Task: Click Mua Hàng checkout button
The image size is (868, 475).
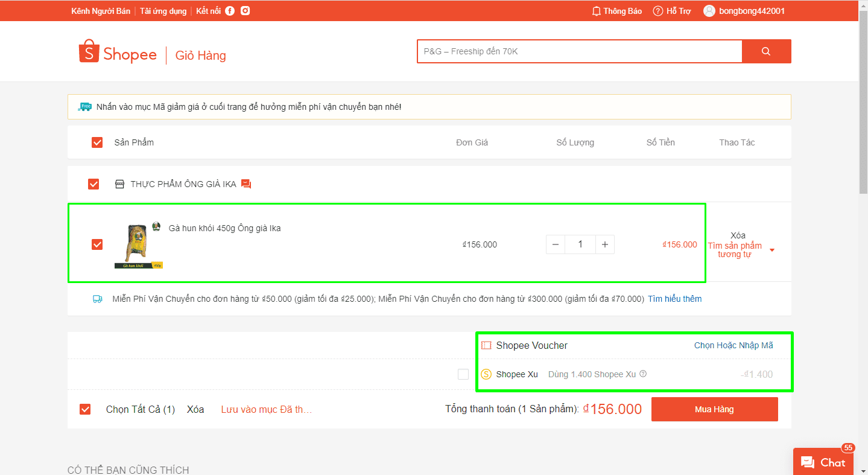Action: tap(714, 409)
